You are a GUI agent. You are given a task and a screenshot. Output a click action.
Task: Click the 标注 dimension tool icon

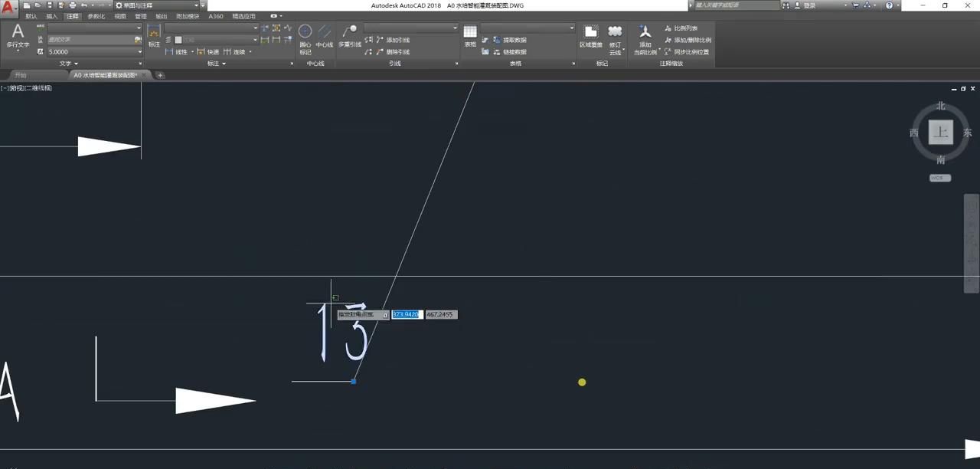[x=154, y=35]
